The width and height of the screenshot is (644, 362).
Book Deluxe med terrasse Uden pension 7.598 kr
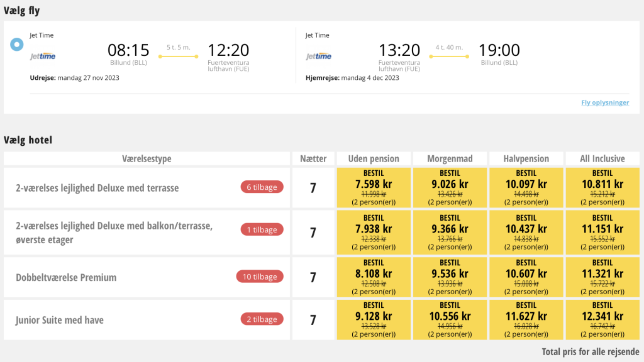[x=374, y=187]
